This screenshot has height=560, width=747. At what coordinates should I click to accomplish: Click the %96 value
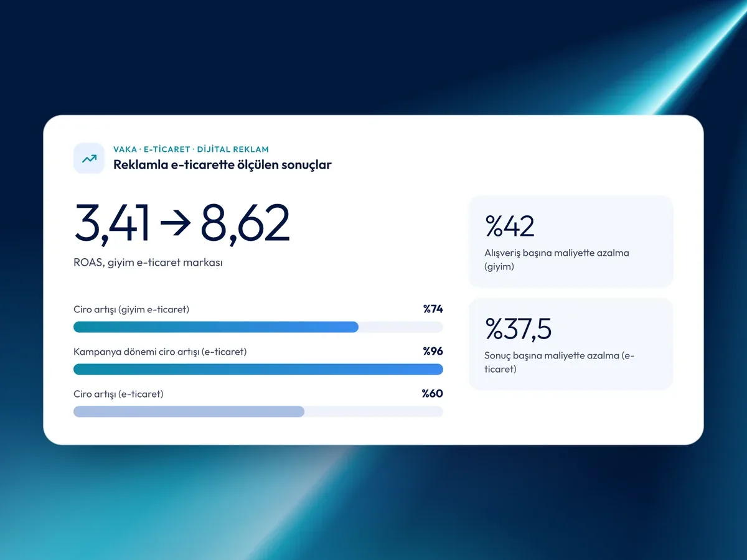433,351
